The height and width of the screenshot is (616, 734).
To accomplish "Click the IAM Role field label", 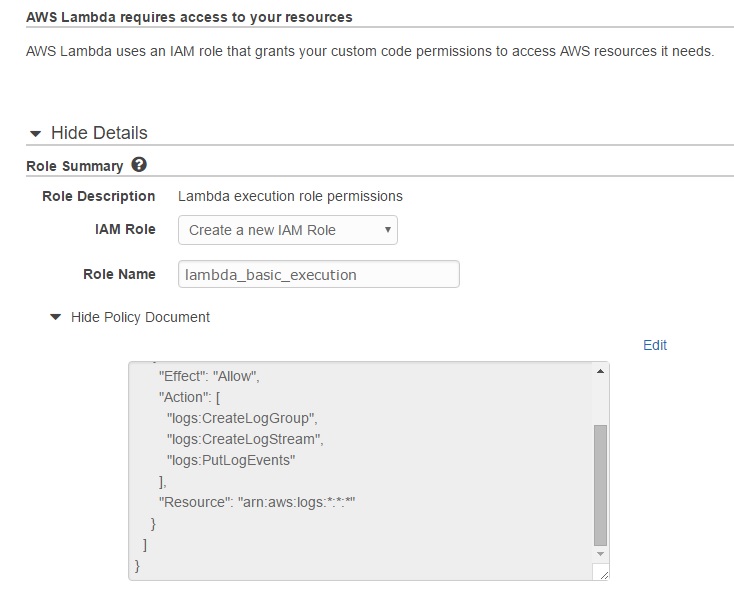I will point(125,229).
